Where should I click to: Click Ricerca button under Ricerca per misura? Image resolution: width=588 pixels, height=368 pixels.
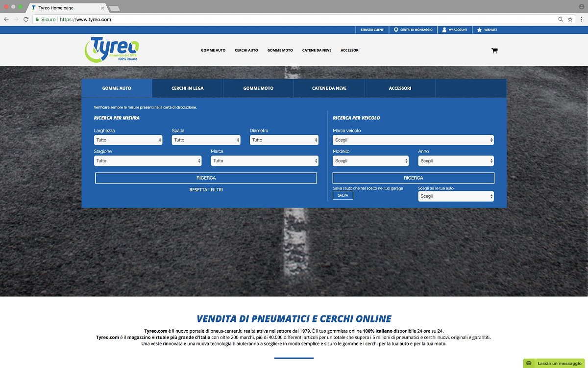point(206,178)
